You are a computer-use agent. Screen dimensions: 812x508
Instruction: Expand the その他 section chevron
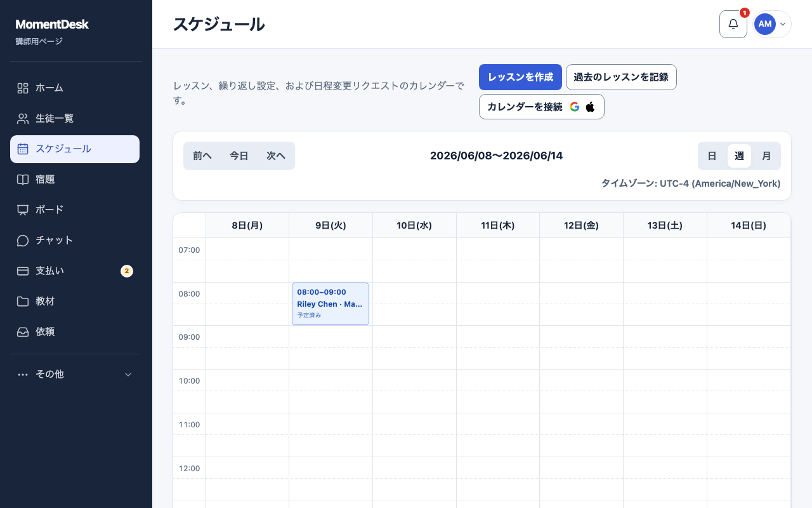click(128, 375)
